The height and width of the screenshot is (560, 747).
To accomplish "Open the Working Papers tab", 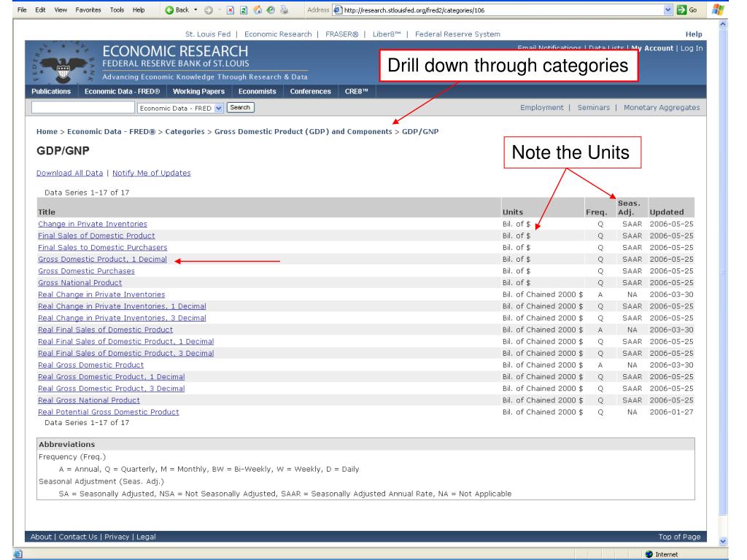I will (x=198, y=91).
